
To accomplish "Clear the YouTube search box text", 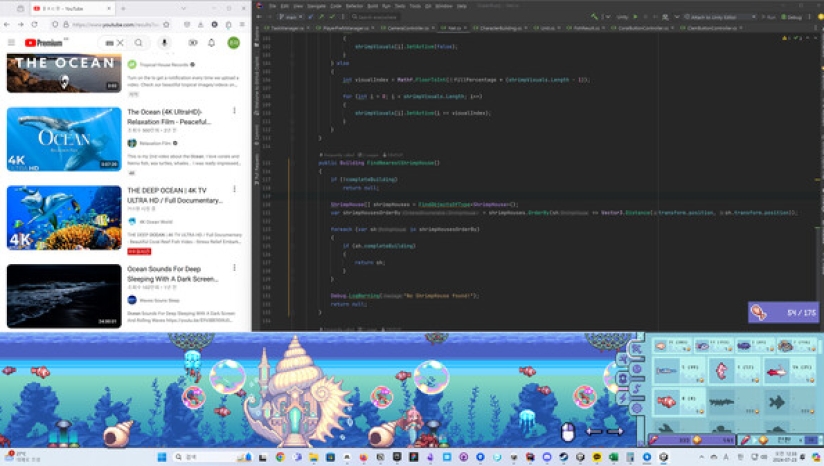I will point(120,43).
